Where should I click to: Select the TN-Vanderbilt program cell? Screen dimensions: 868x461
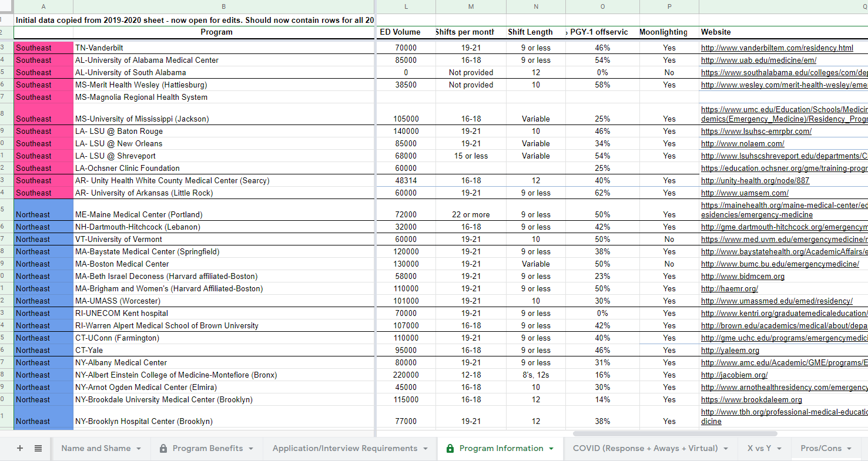click(224, 48)
